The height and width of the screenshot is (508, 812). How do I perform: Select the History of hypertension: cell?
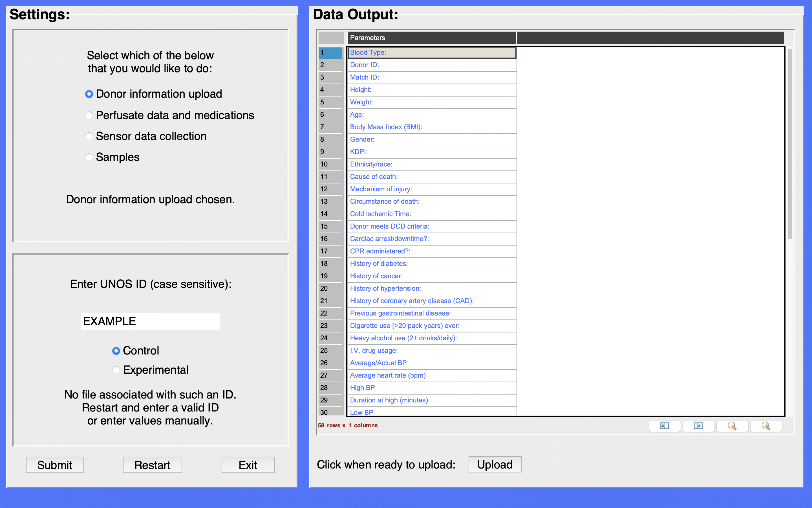(x=432, y=289)
